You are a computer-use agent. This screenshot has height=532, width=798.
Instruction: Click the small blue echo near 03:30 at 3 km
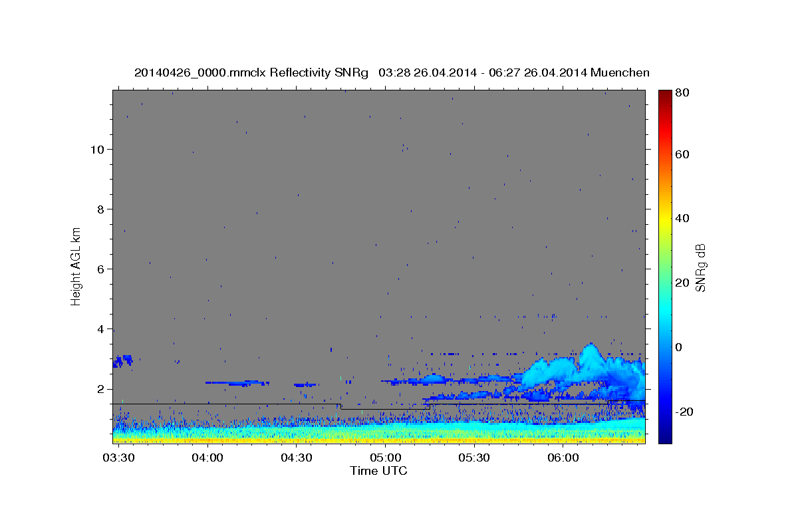point(122,361)
